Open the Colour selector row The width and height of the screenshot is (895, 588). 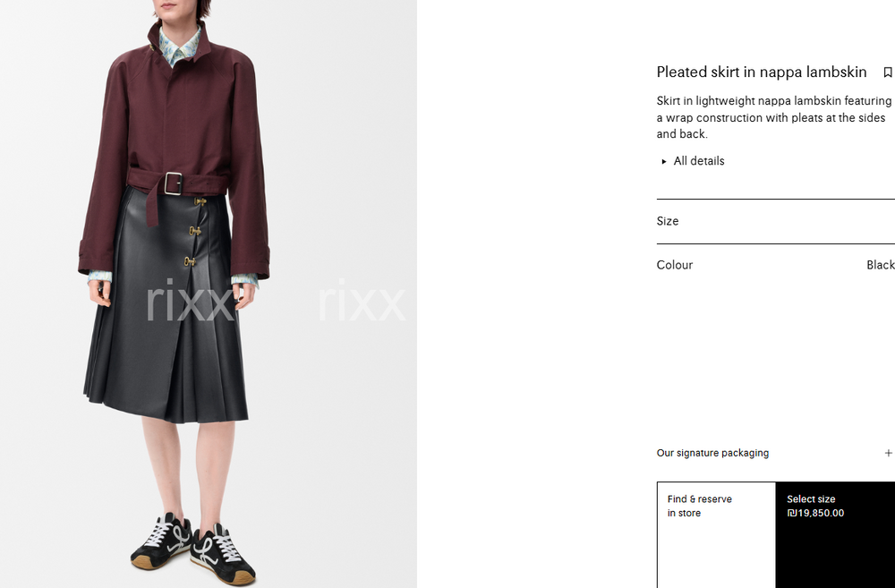click(776, 265)
